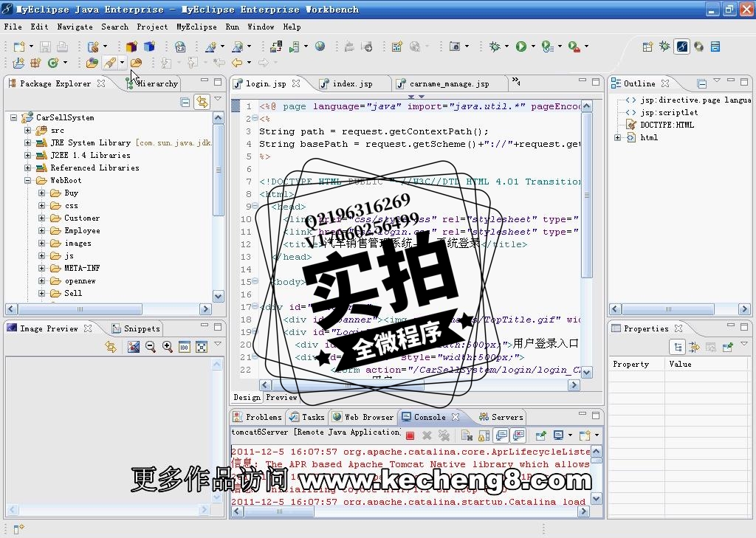Click vertical scrollbar down arrow in Package Explorer
This screenshot has width=756, height=538.
(x=219, y=297)
